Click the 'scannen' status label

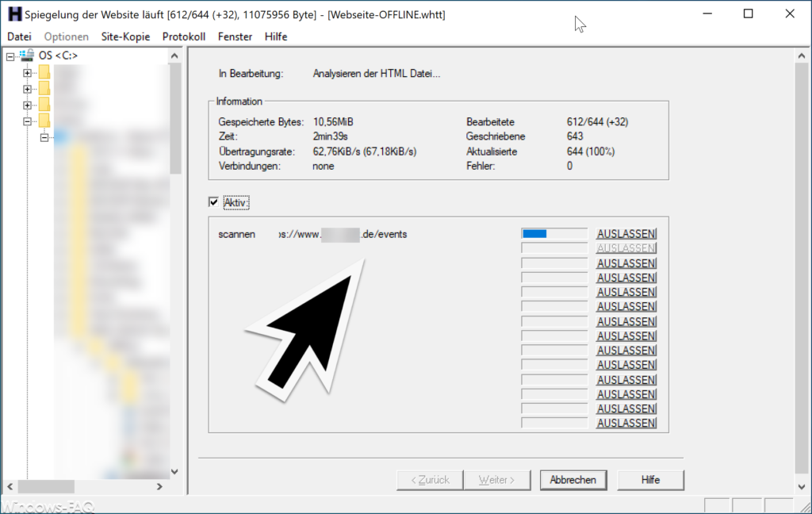pos(236,234)
